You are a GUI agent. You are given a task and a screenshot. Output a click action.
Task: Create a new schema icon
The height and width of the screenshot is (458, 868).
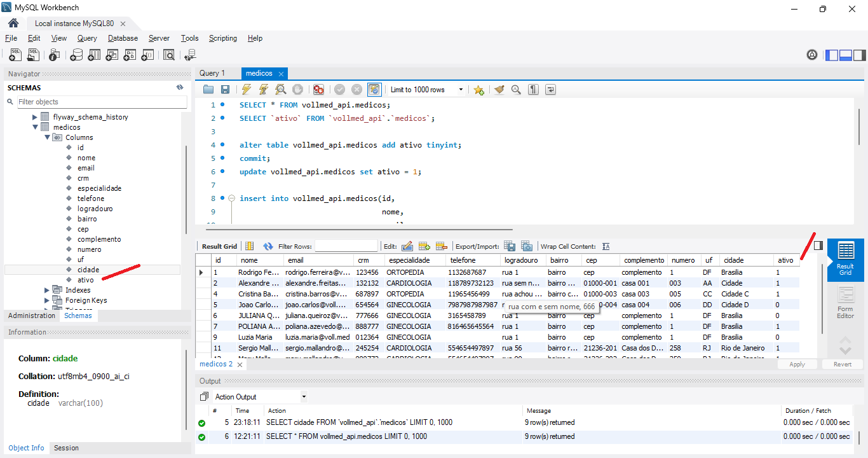click(76, 55)
